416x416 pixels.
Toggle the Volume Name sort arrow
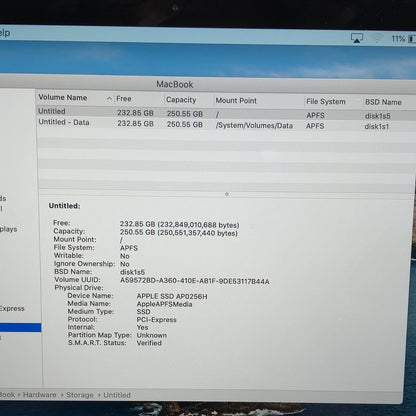[x=109, y=99]
